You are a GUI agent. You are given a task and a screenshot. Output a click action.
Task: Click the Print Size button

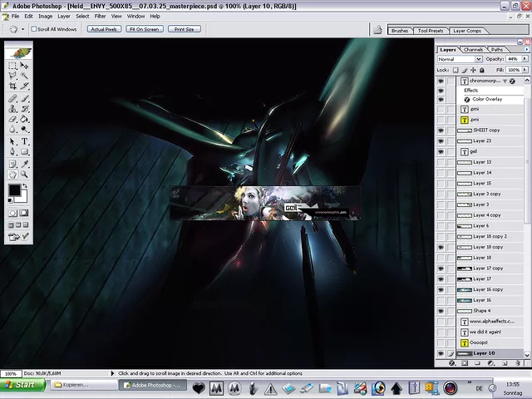pyautogui.click(x=185, y=29)
